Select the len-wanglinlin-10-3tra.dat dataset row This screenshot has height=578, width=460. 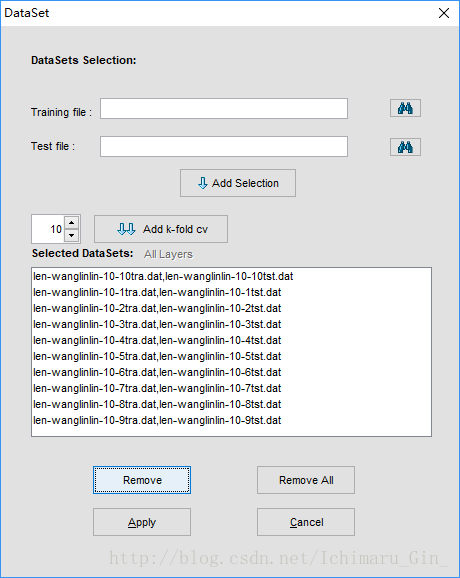click(x=231, y=324)
